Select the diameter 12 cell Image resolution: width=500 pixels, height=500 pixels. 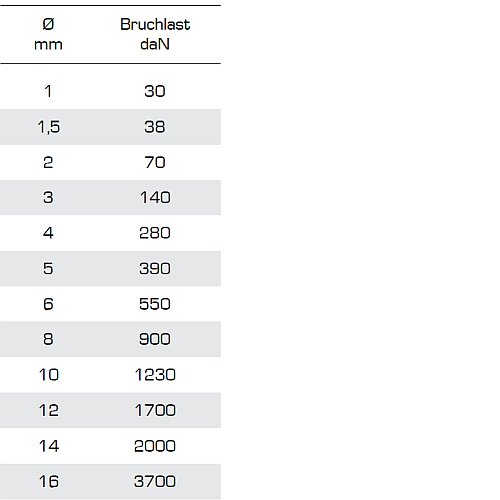(x=49, y=410)
